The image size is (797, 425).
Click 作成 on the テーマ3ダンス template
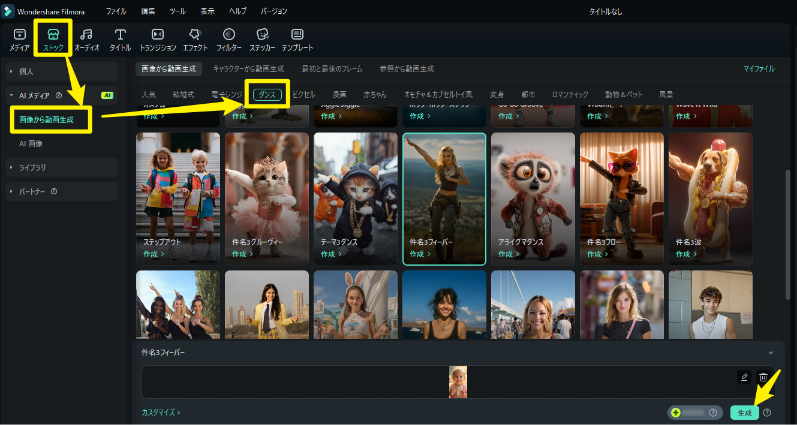pyautogui.click(x=331, y=254)
